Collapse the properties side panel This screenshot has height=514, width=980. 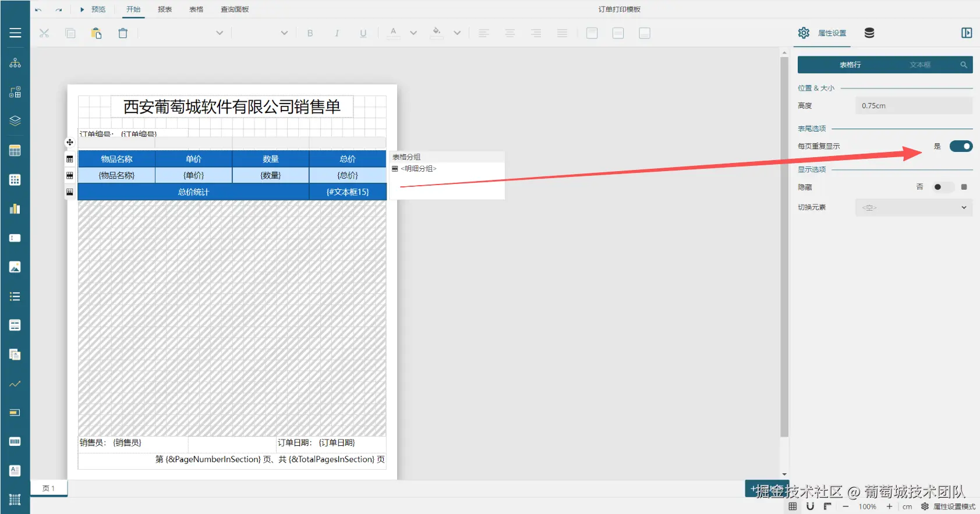(967, 33)
